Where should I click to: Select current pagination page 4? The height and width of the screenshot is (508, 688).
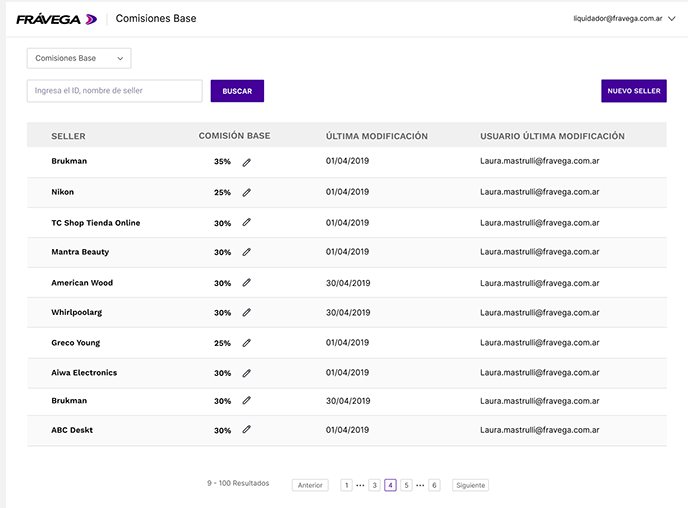[390, 485]
